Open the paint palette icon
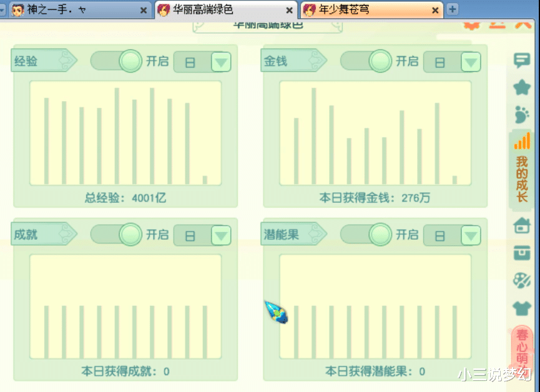 522,280
